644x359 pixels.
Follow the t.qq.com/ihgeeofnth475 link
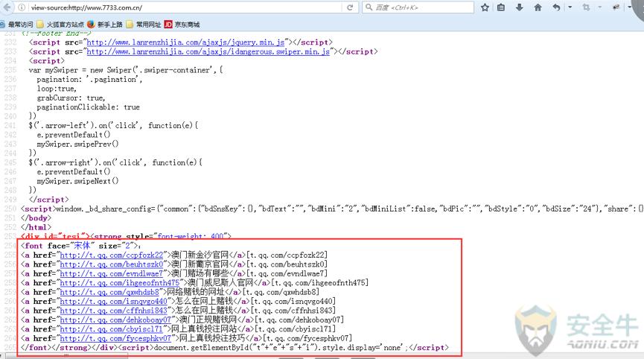click(120, 283)
